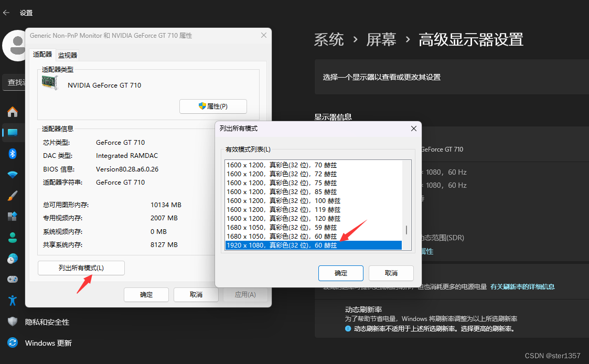
Task: Click the 查找设置 search field
Action: 14,82
